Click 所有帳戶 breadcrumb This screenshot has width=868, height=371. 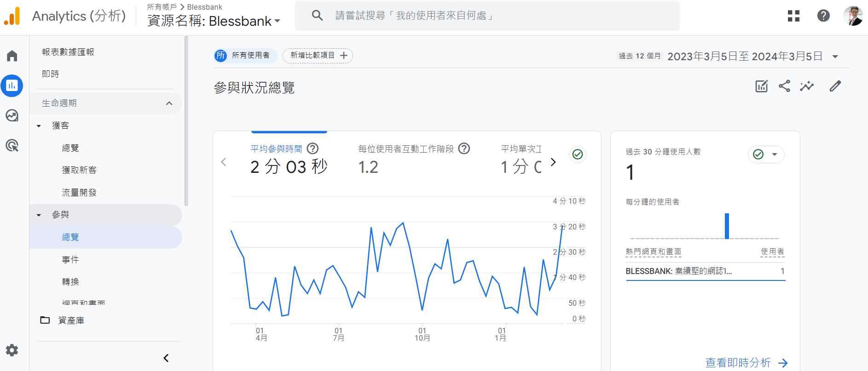(x=162, y=7)
